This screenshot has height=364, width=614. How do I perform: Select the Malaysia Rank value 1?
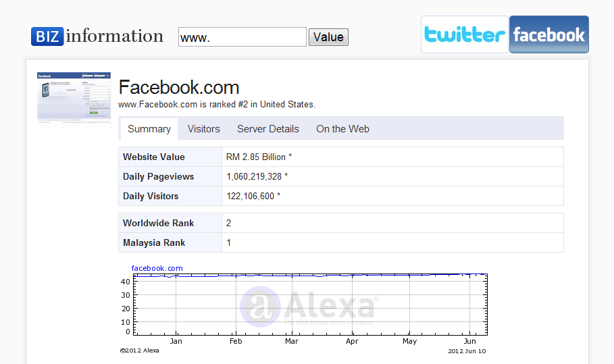(x=229, y=242)
